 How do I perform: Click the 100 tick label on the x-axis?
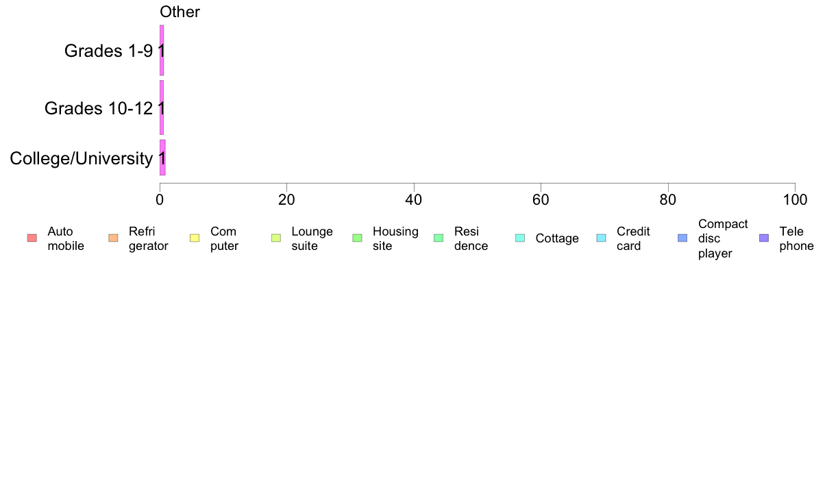pos(795,199)
